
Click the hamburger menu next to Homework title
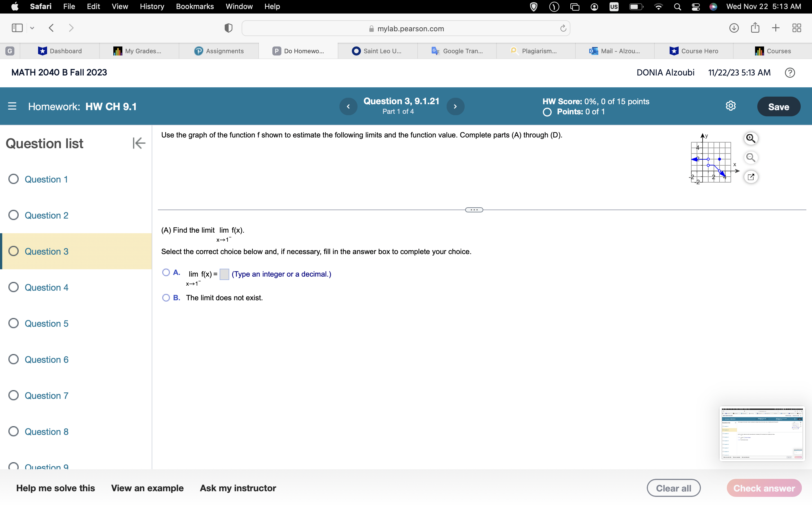[x=12, y=106]
